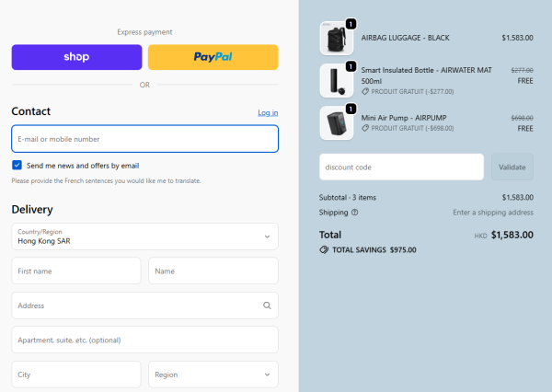Select the City input field

(x=76, y=375)
